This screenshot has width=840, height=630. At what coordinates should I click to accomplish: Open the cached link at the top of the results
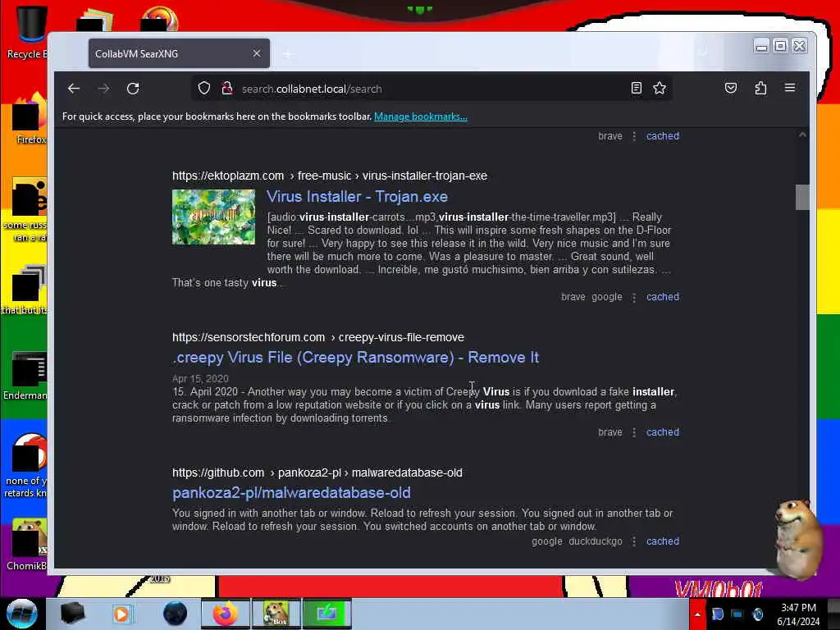point(663,136)
